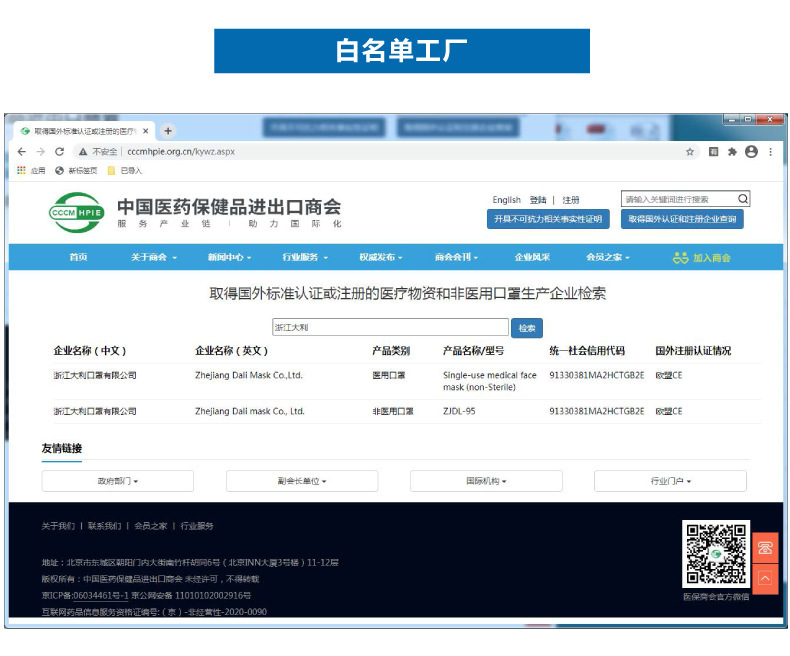Expand the 关于商会 navigation menu
This screenshot has width=790, height=656.
pos(154,257)
